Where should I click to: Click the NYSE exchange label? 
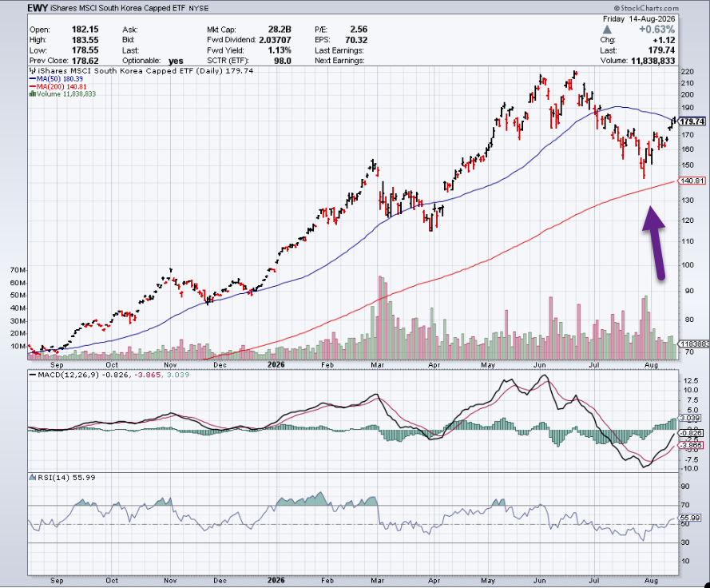[198, 9]
